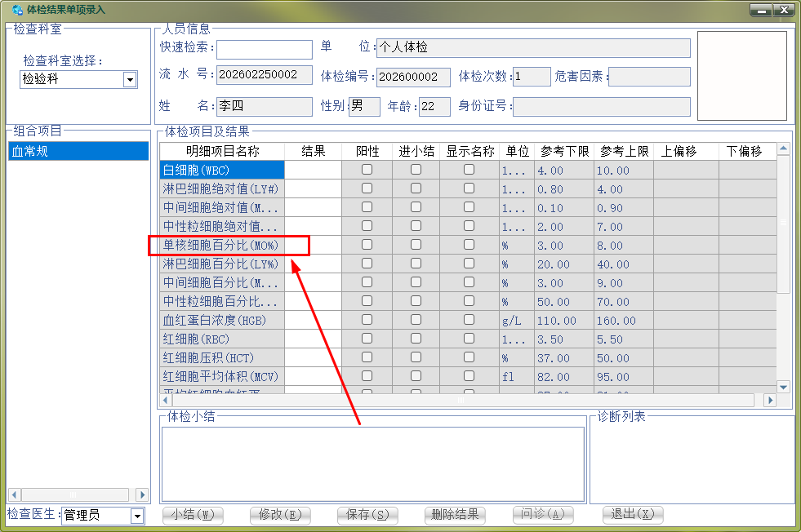This screenshot has width=801, height=532.
Task: Click the app icon in title bar
Action: coord(17,10)
